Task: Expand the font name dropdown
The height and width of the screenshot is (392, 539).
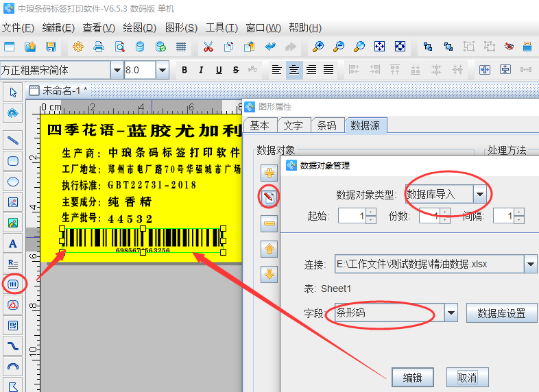Action: [117, 70]
